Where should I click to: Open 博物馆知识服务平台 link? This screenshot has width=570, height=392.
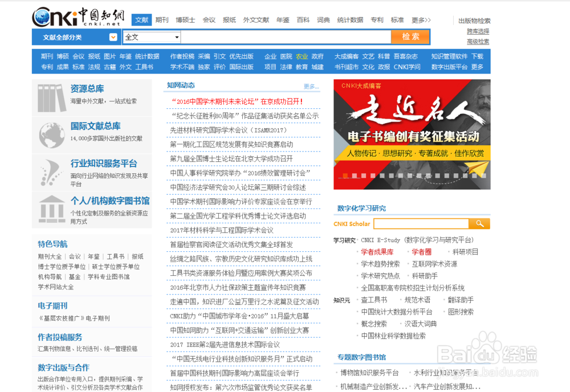369,373
